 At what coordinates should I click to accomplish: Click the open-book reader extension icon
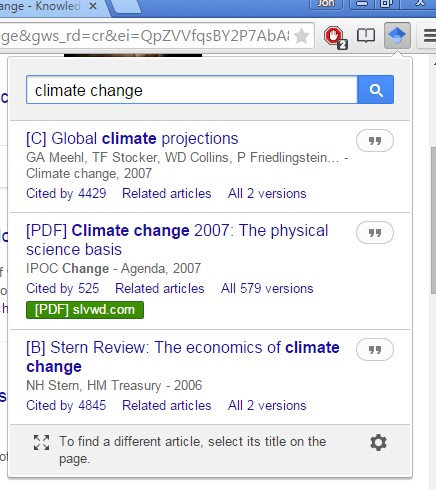tap(366, 35)
